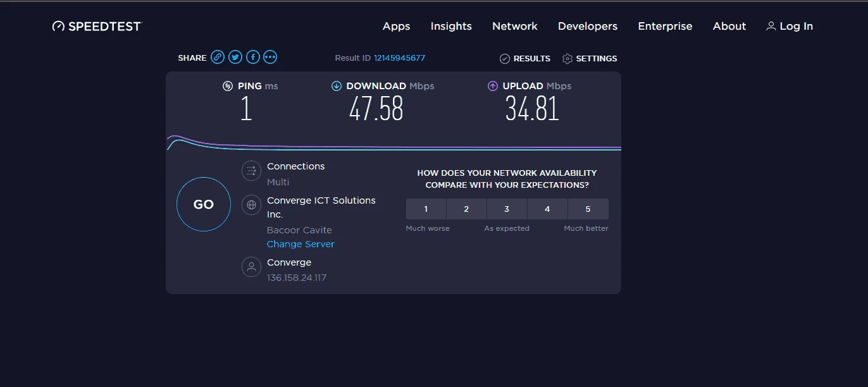The image size is (868, 387).
Task: Open the Developers menu
Action: click(588, 26)
